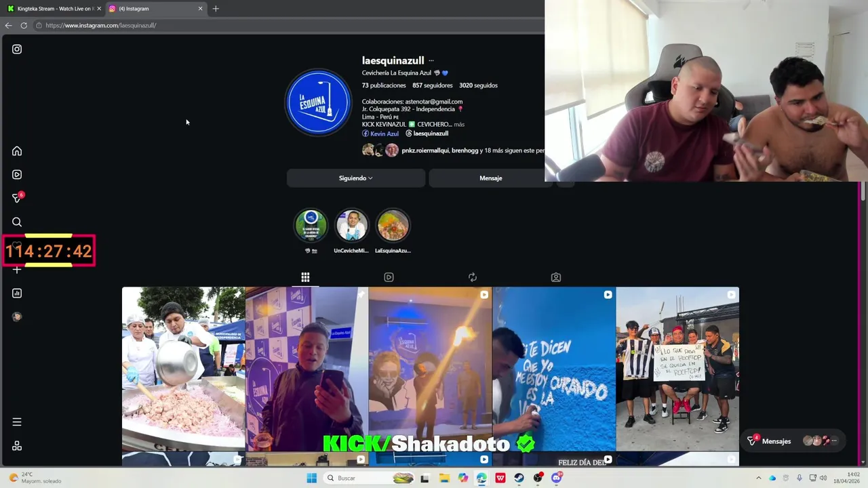Open the OneDrive cloud tray icon
868x488 pixels.
(x=772, y=478)
